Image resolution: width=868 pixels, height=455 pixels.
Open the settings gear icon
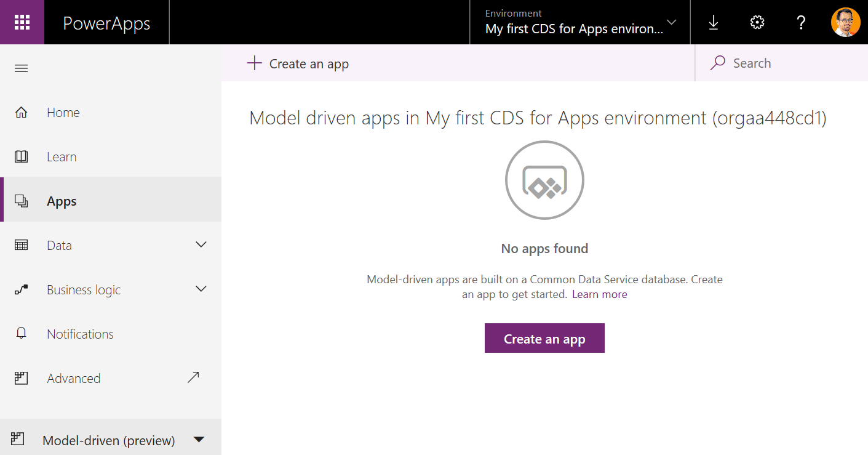757,23
